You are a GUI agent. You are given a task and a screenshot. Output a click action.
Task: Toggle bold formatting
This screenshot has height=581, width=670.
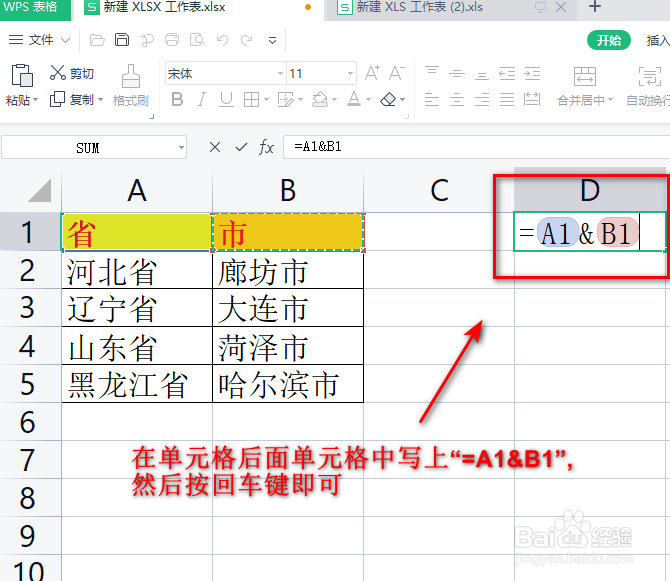point(177,100)
